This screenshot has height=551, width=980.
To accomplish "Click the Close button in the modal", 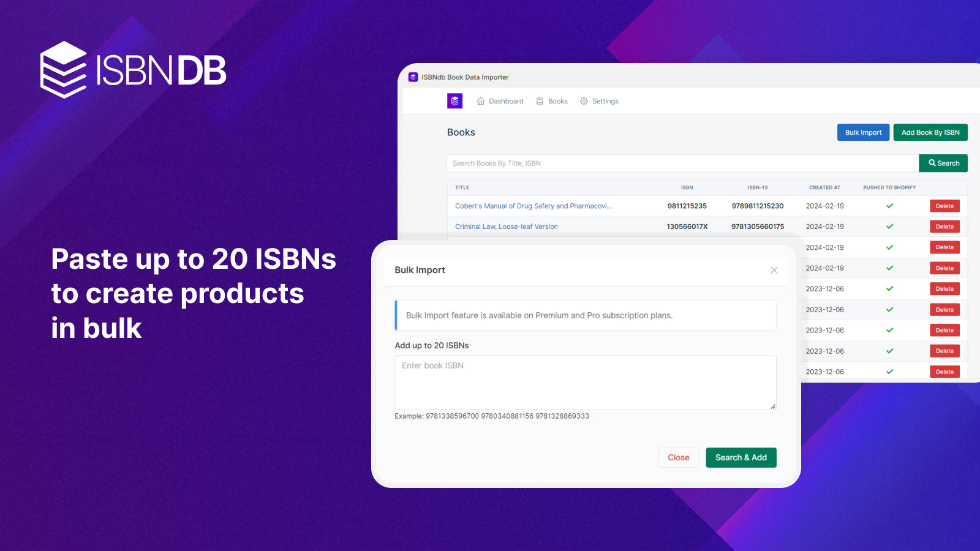I will [x=678, y=457].
